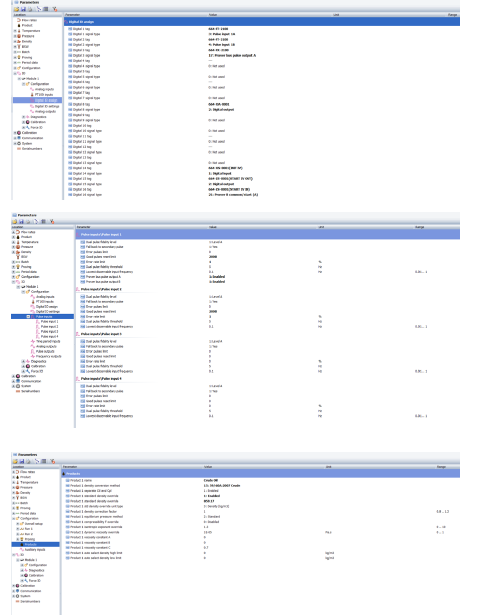This screenshot has width=480, height=615.
Task: Select Pulse input 1 in middle tree
Action: [x=49, y=322]
